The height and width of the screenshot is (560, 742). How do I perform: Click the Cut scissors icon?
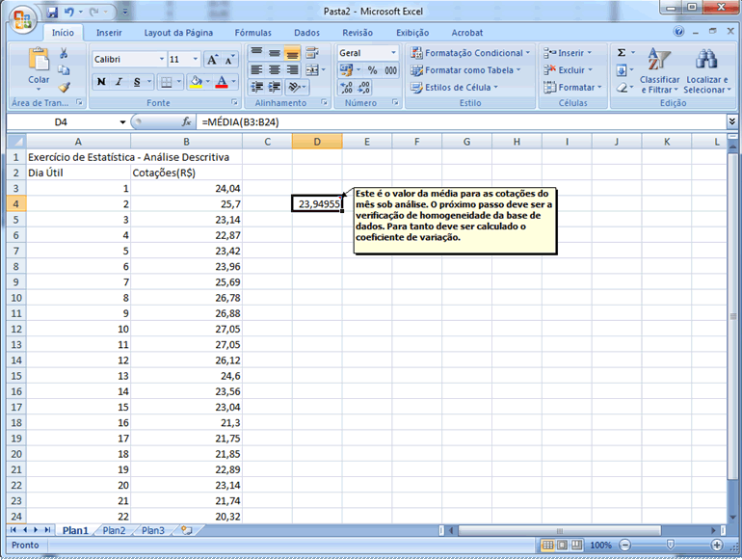click(x=64, y=54)
